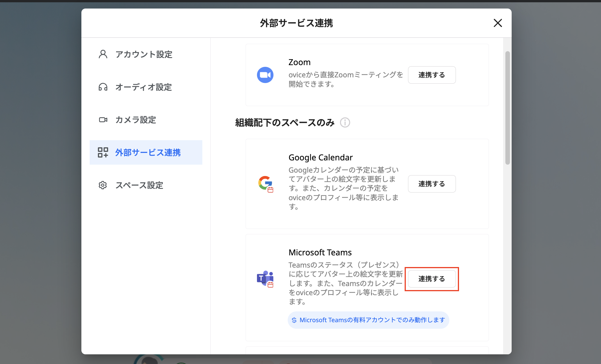Click the dollar icon in the Teams notice

click(294, 320)
